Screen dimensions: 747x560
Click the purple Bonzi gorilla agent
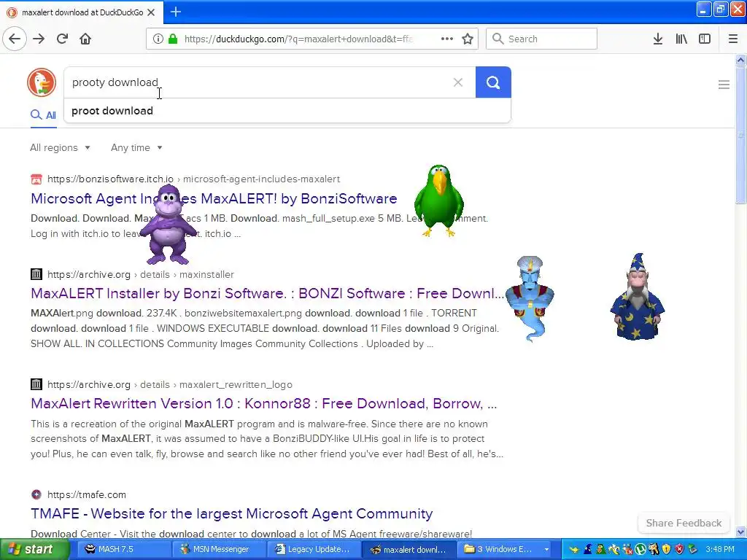(168, 224)
